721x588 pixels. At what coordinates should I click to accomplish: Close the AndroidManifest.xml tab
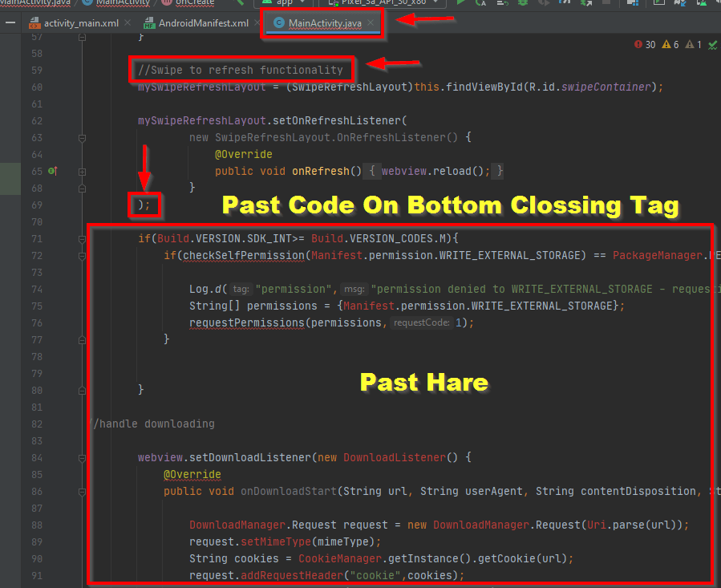tap(257, 22)
